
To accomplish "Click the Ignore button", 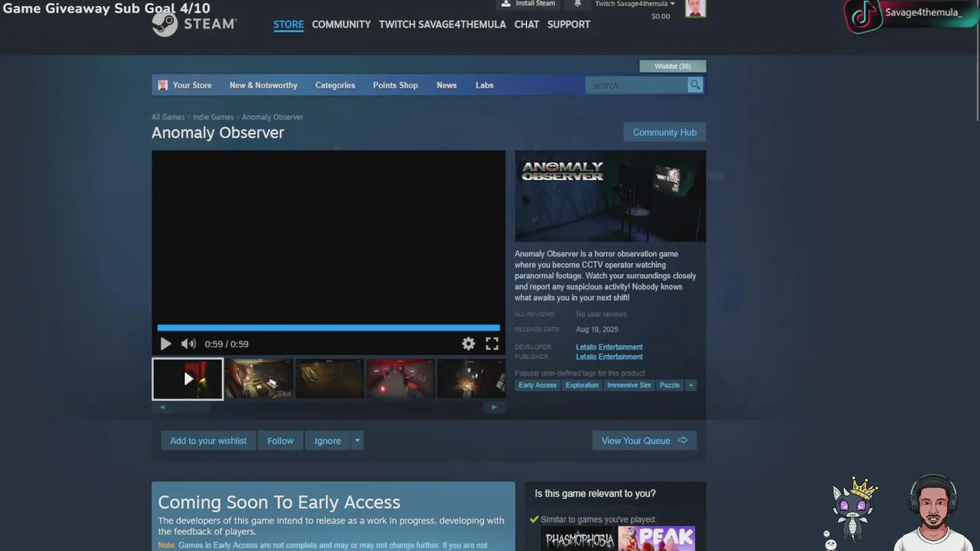I will point(328,441).
